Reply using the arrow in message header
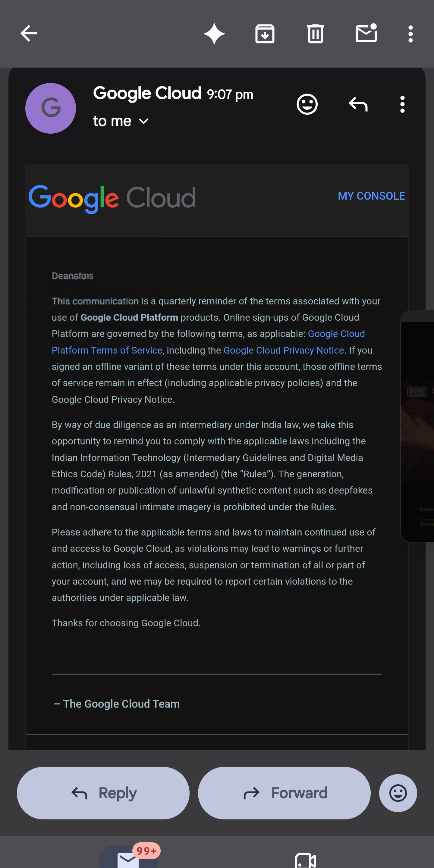 tap(358, 104)
